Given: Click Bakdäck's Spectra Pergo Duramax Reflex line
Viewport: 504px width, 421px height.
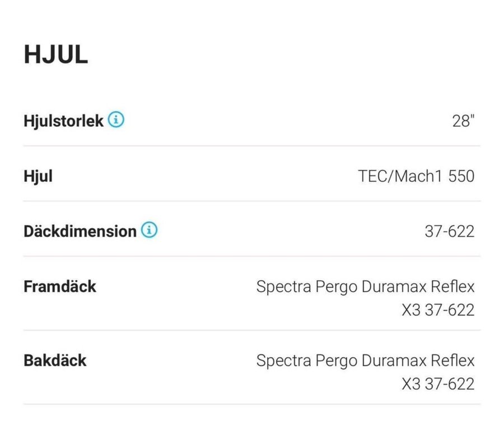Looking at the screenshot, I should [x=365, y=360].
